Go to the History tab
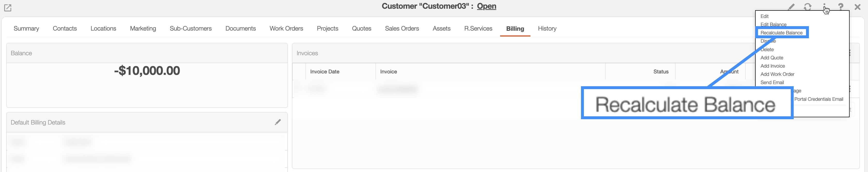Screen dimensions: 868x172 point(547,29)
